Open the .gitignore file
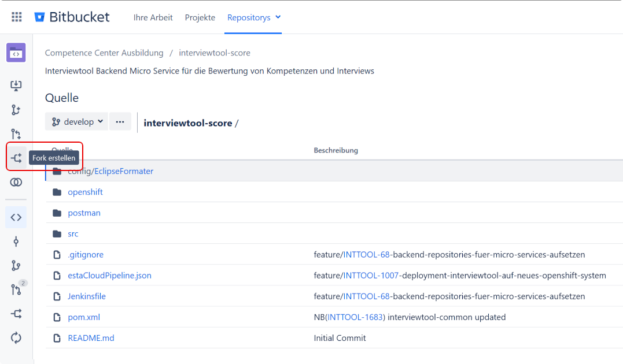The width and height of the screenshot is (623, 364). (86, 255)
